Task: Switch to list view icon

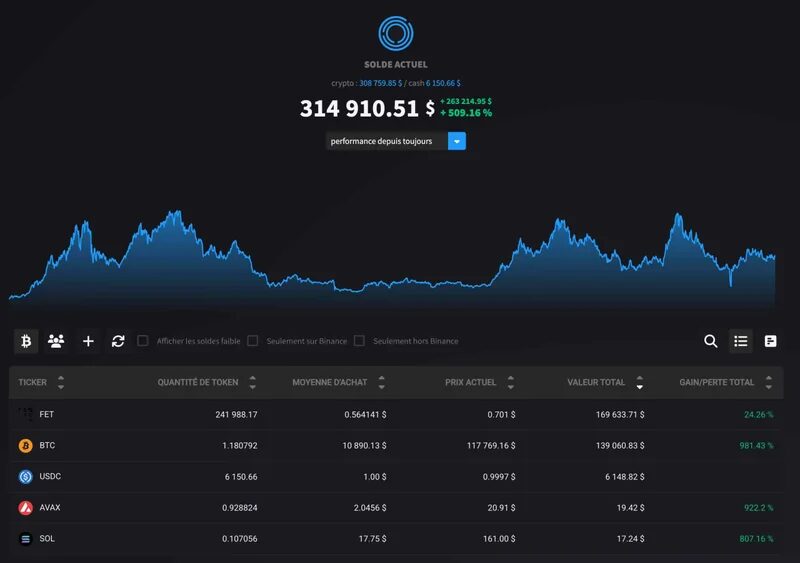Action: (x=741, y=341)
